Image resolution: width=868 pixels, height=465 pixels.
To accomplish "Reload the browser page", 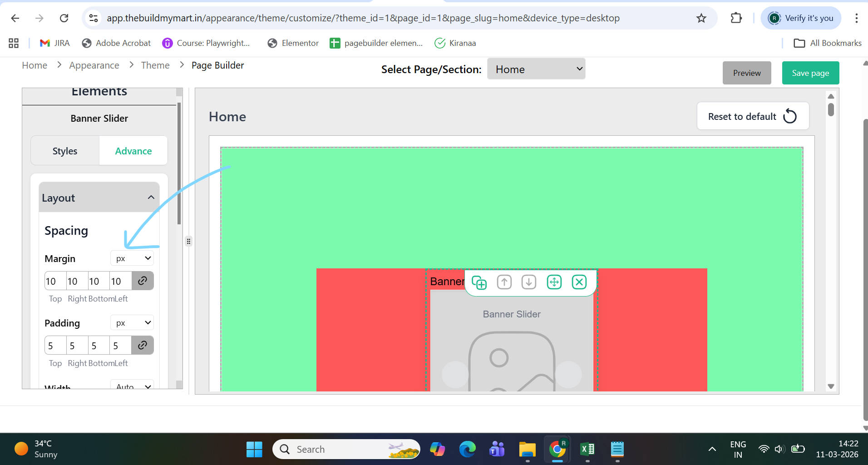I will click(64, 18).
